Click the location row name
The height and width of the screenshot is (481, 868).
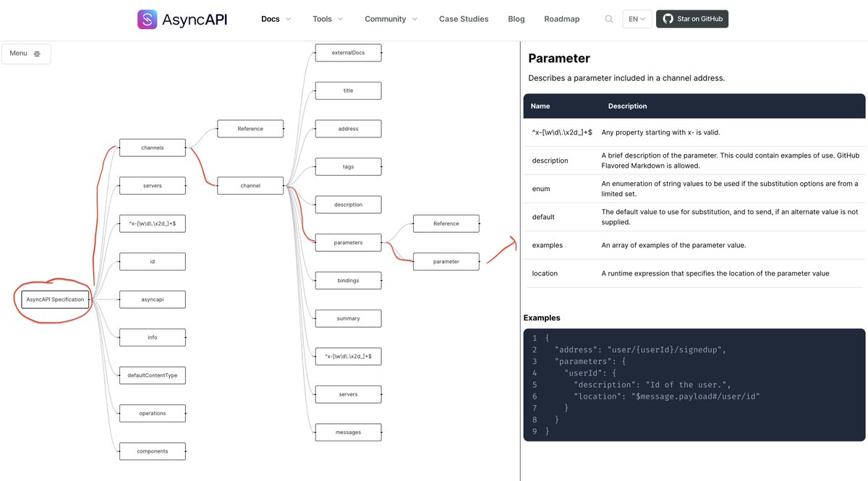tap(545, 273)
